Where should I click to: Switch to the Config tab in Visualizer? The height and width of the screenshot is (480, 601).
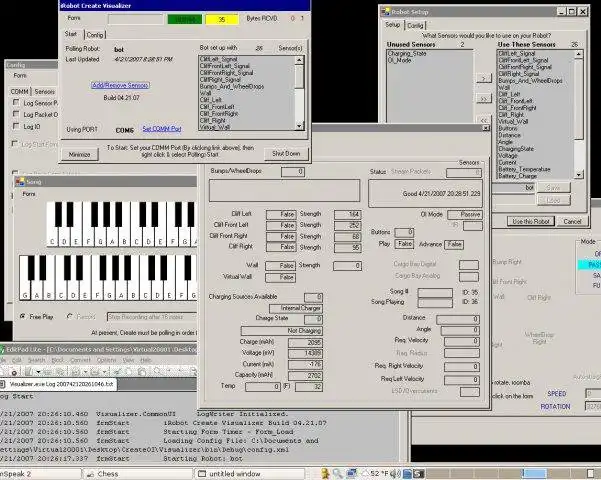point(95,35)
